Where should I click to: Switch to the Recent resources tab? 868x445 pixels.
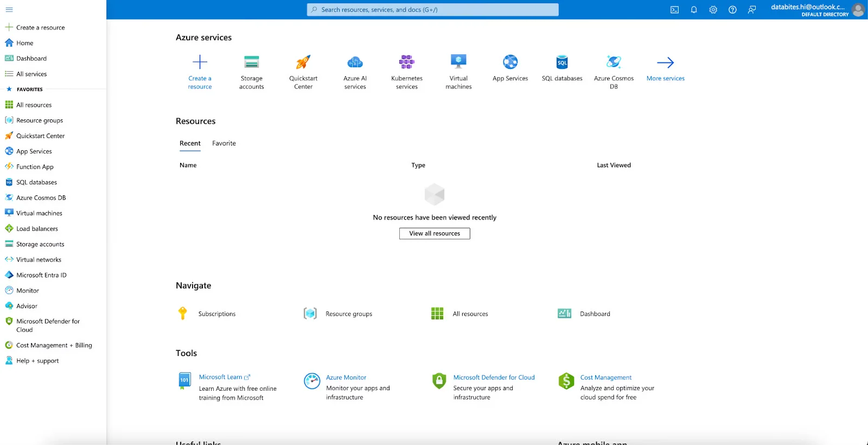click(x=190, y=143)
